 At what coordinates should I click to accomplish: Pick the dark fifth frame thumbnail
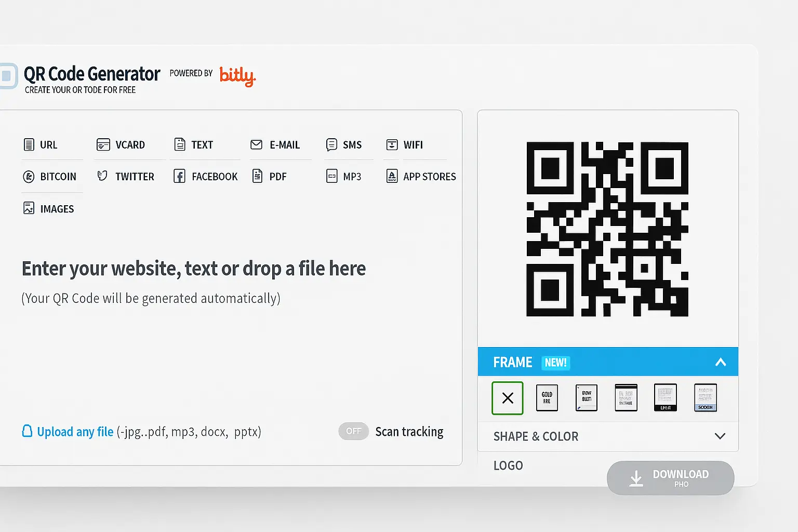coord(666,398)
